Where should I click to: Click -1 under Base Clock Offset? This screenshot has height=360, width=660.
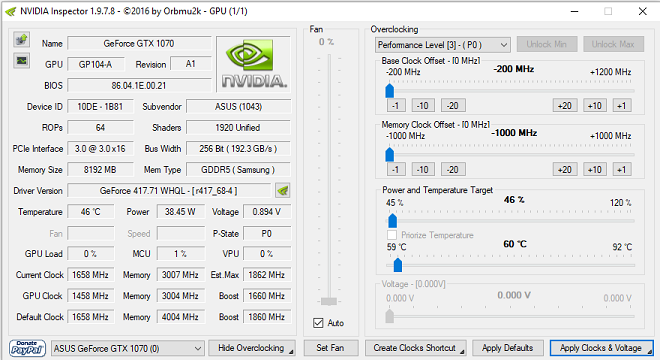[x=396, y=106]
